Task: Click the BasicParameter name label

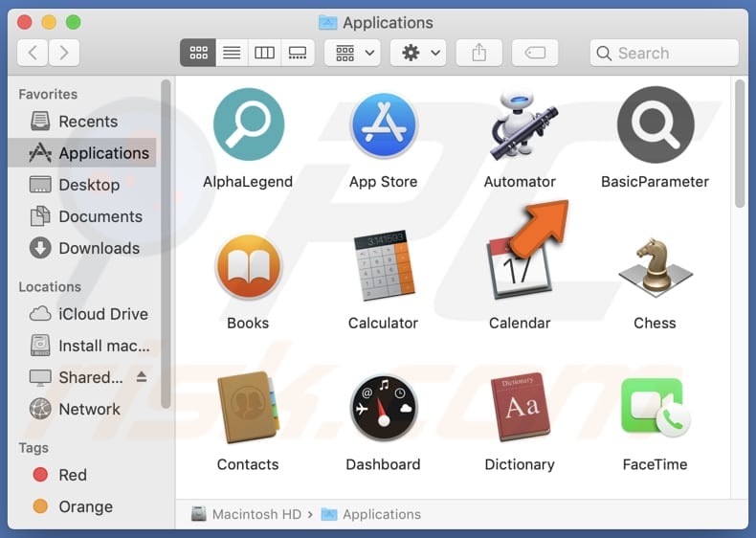Action: pyautogui.click(x=655, y=182)
